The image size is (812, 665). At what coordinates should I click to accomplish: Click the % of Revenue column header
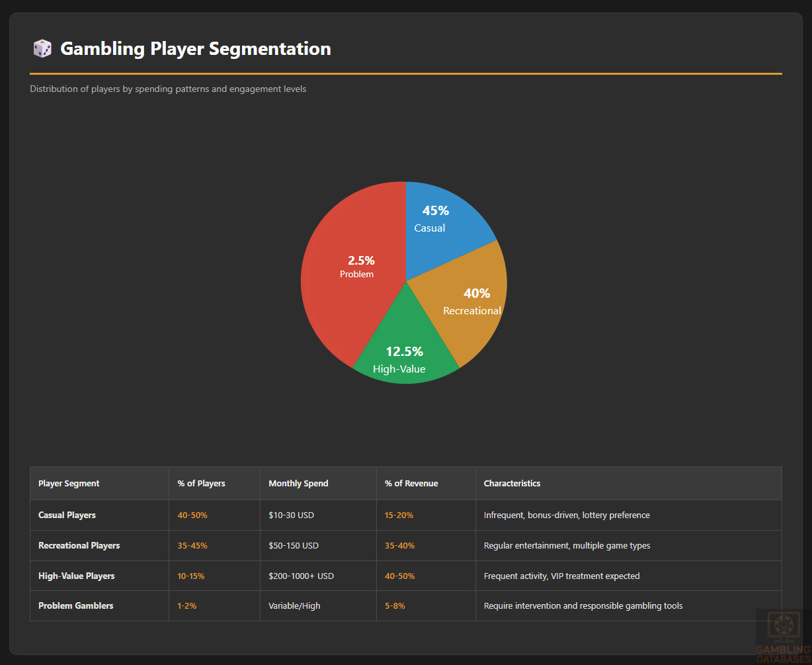pyautogui.click(x=411, y=484)
